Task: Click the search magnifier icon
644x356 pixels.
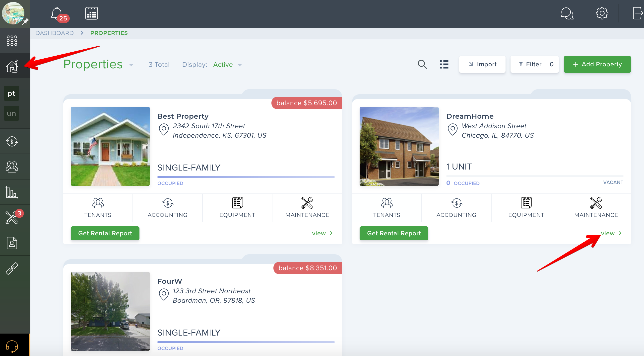Action: pos(422,64)
